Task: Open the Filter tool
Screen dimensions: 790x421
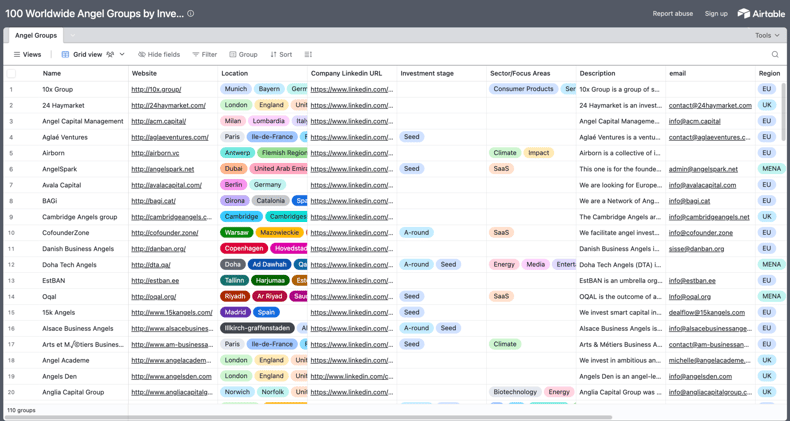Action: [204, 55]
